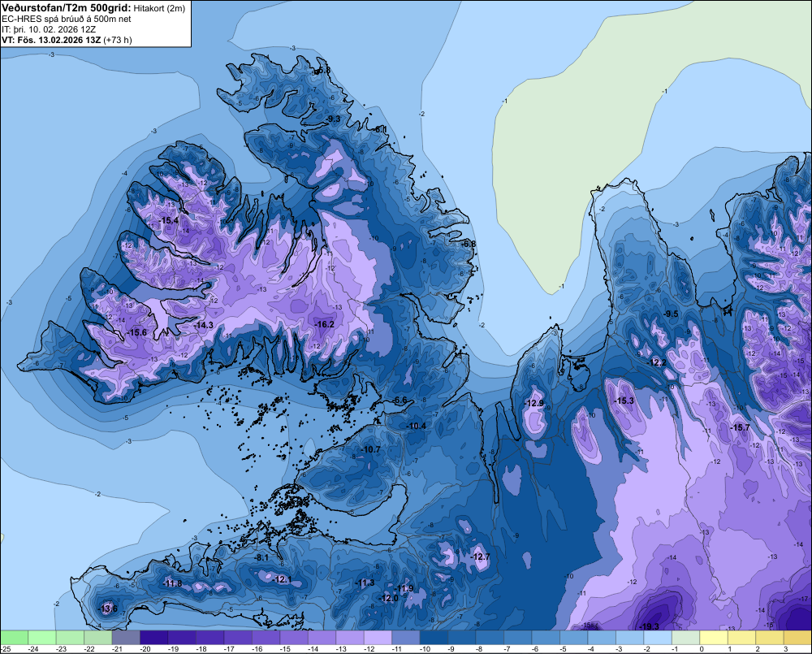The image size is (812, 654).
Task: Select the -15.6 temperature label
Action: 136,333
